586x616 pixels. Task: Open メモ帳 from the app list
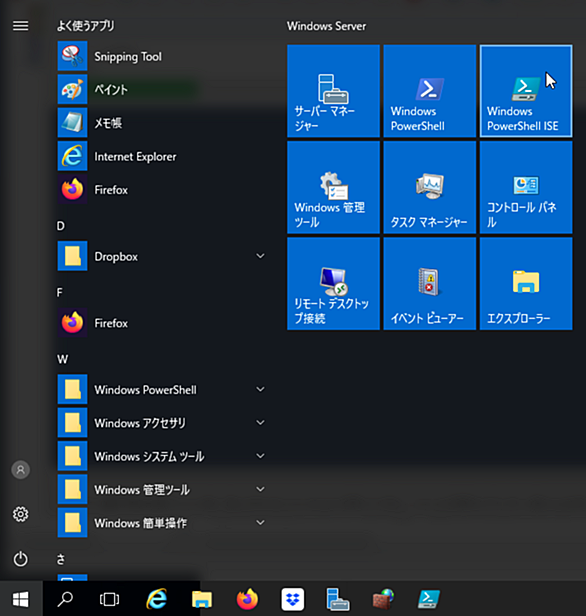click(163, 123)
